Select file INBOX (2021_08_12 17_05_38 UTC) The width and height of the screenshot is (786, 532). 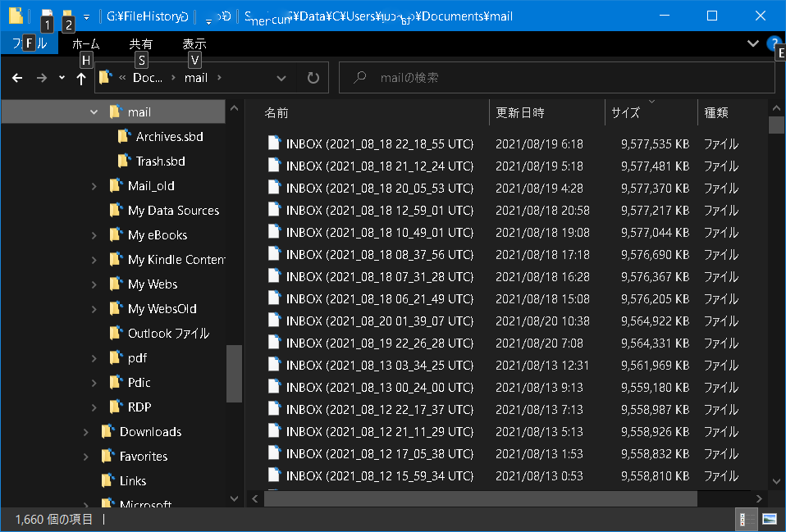[x=380, y=454]
